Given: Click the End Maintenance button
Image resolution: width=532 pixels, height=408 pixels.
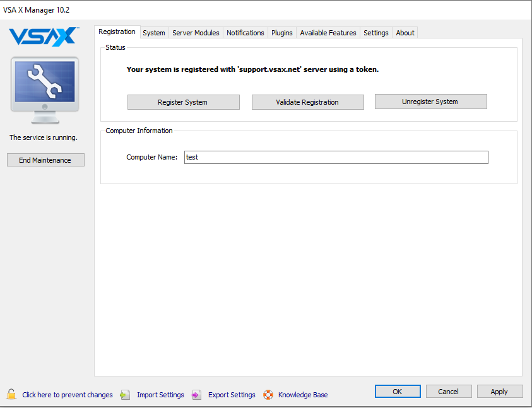Looking at the screenshot, I should (45, 160).
